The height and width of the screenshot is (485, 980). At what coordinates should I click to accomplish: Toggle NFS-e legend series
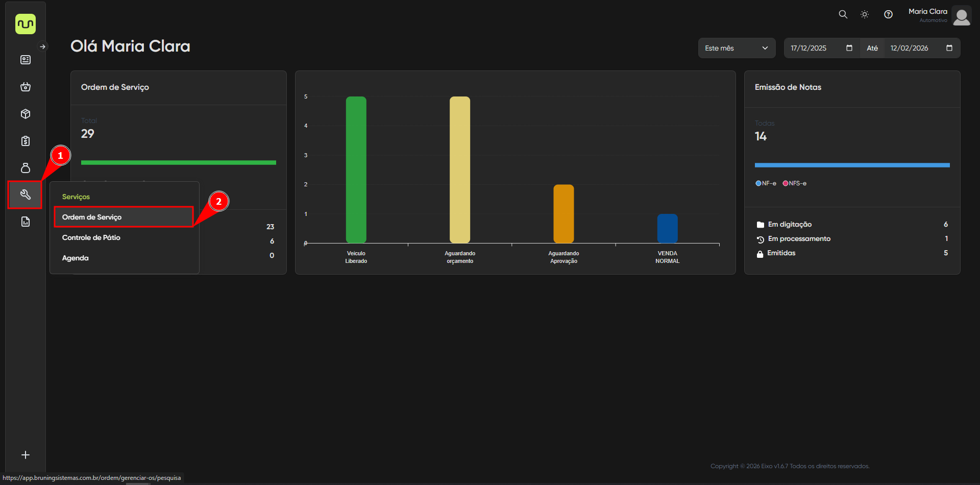point(795,183)
